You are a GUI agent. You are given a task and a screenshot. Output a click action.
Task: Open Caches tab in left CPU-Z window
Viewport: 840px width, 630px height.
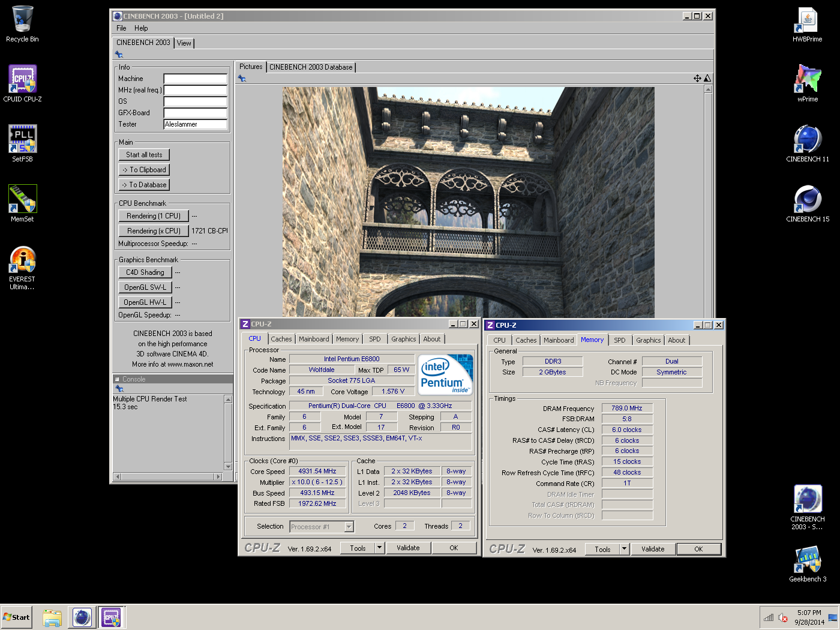click(281, 339)
